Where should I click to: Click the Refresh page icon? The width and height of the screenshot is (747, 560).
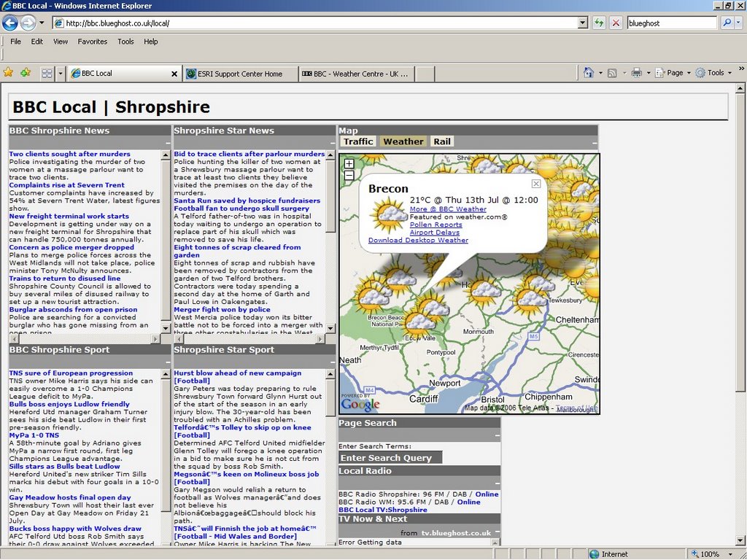599,23
